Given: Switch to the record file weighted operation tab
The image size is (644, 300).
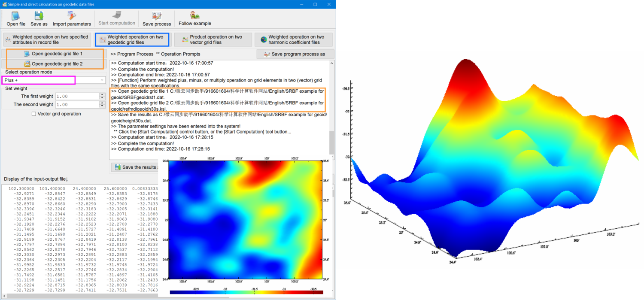Looking at the screenshot, I should coord(47,39).
